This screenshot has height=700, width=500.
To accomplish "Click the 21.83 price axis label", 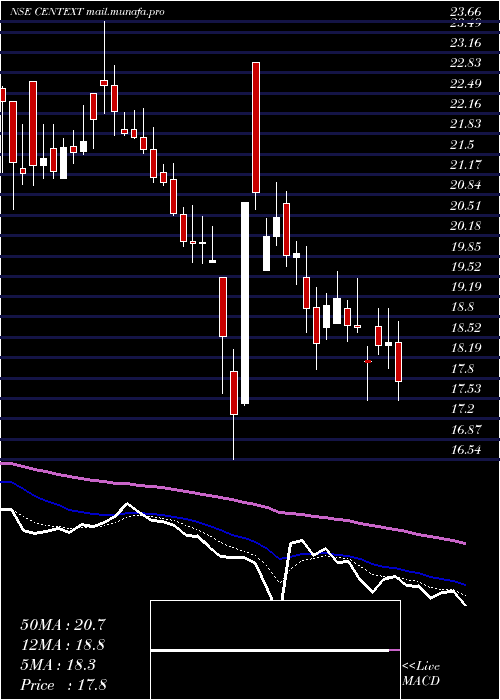I will tap(466, 124).
